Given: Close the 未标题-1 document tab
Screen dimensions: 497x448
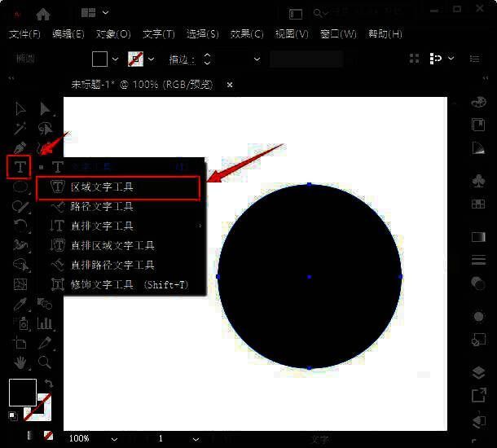Looking at the screenshot, I should click(x=230, y=84).
